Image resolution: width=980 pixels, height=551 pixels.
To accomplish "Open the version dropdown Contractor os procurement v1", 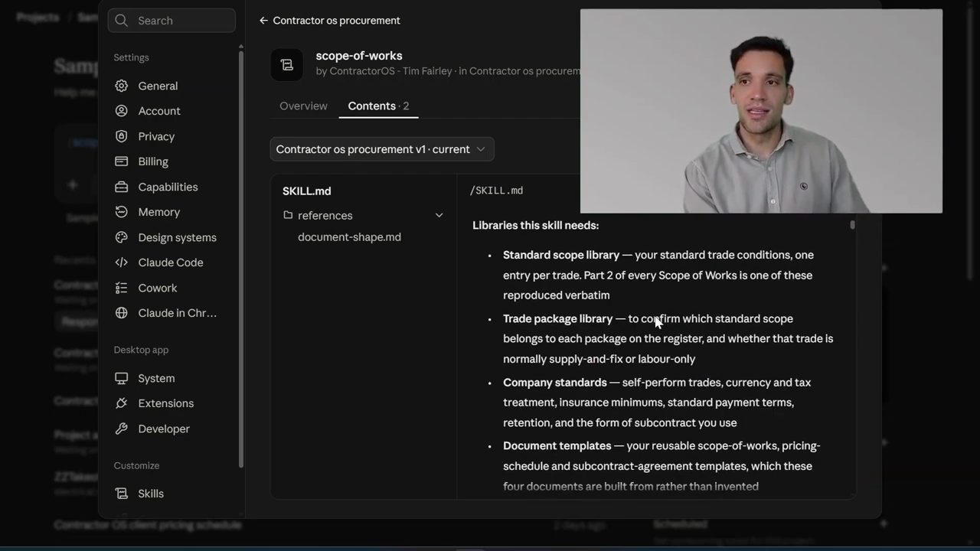I will [x=381, y=149].
